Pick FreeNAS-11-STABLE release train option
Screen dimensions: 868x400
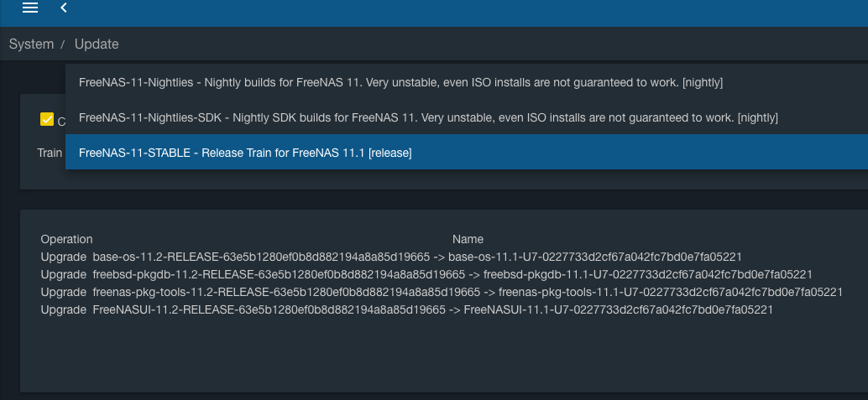245,153
